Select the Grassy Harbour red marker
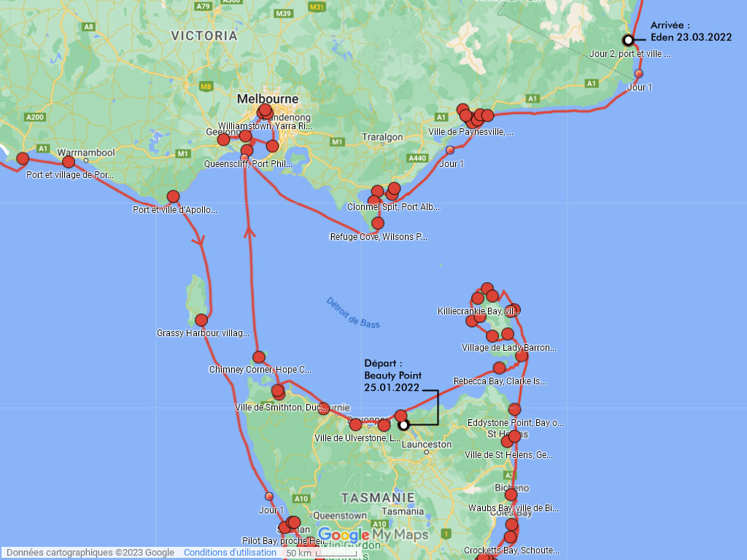 click(x=201, y=319)
